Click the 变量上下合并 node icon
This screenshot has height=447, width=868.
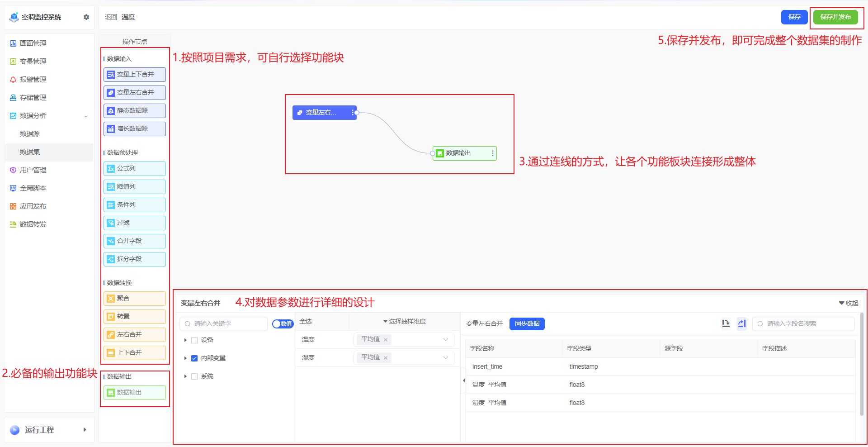pyautogui.click(x=111, y=75)
